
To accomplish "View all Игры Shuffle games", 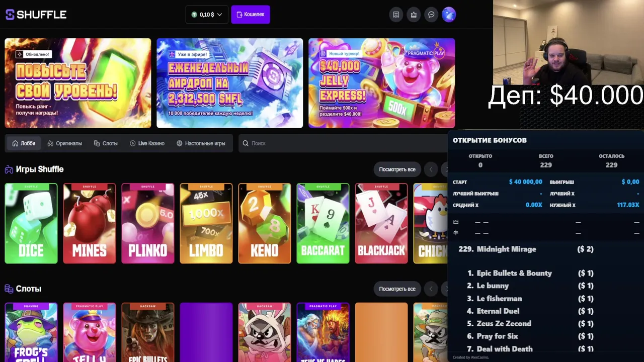I will click(397, 169).
